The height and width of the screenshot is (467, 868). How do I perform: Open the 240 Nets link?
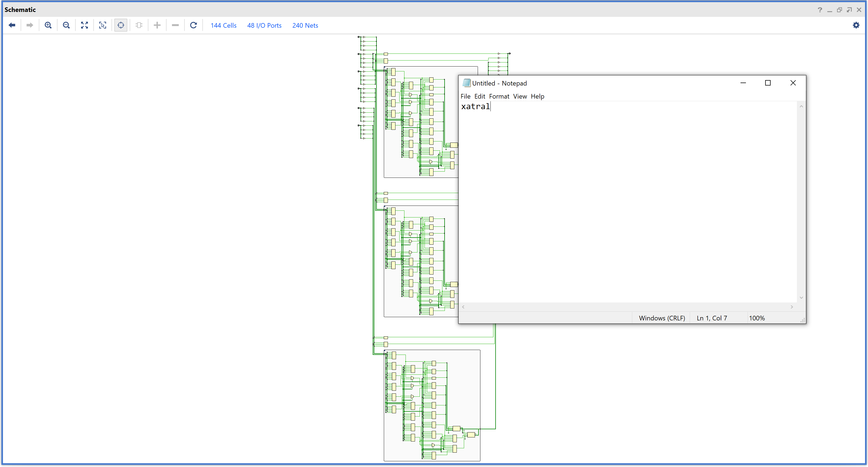coord(305,26)
